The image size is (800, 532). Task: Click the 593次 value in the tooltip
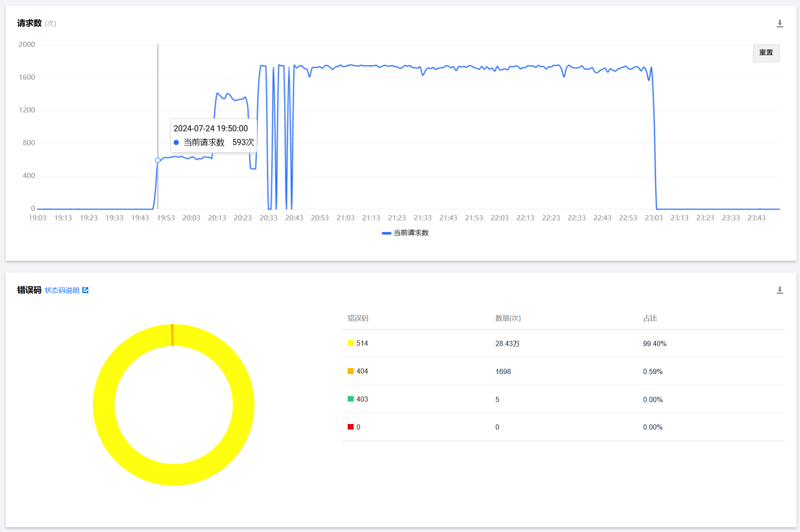coord(243,142)
